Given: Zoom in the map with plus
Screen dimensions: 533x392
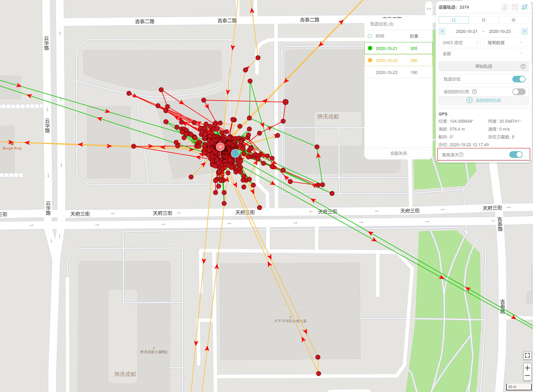Looking at the screenshot, I should 527,368.
